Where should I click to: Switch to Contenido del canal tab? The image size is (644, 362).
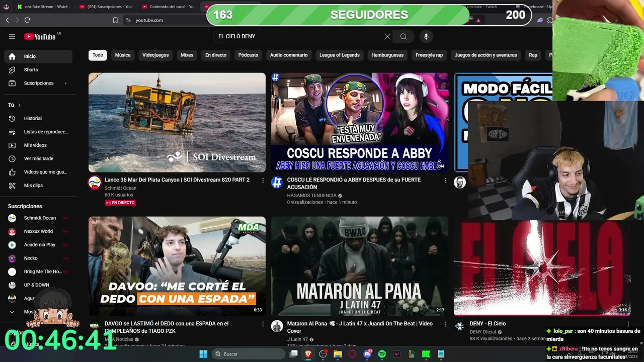point(169,7)
